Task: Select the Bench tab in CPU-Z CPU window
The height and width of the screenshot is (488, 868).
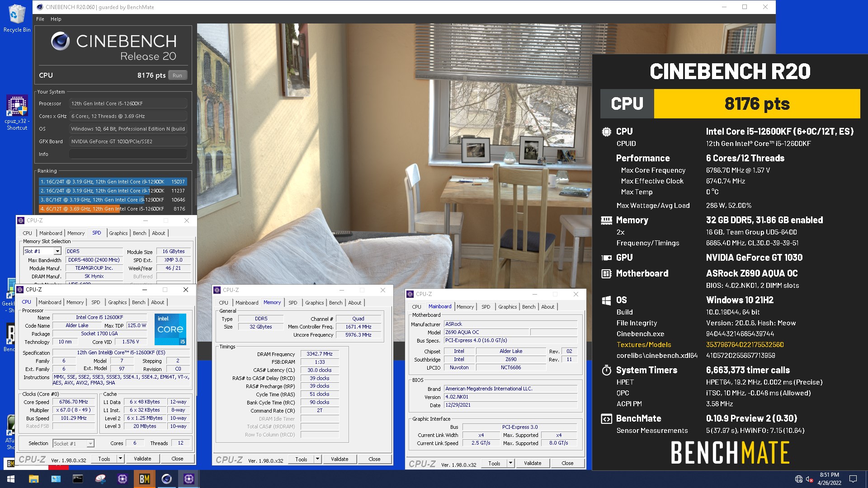Action: tap(139, 302)
